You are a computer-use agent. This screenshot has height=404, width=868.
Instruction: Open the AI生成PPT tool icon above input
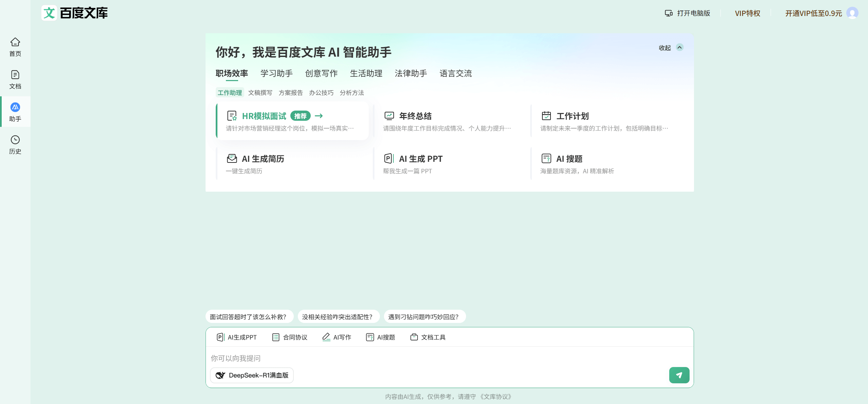[x=220, y=337]
